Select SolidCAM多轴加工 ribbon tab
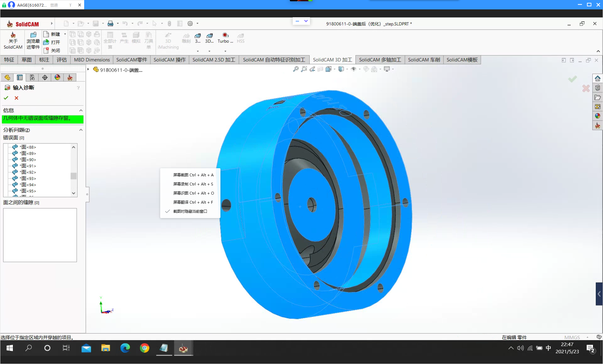603x364 pixels. click(380, 59)
